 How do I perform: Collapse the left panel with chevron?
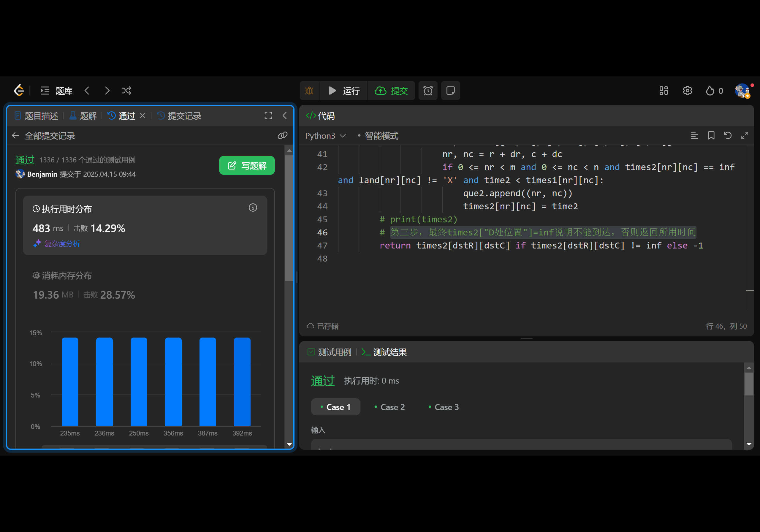pyautogui.click(x=285, y=115)
